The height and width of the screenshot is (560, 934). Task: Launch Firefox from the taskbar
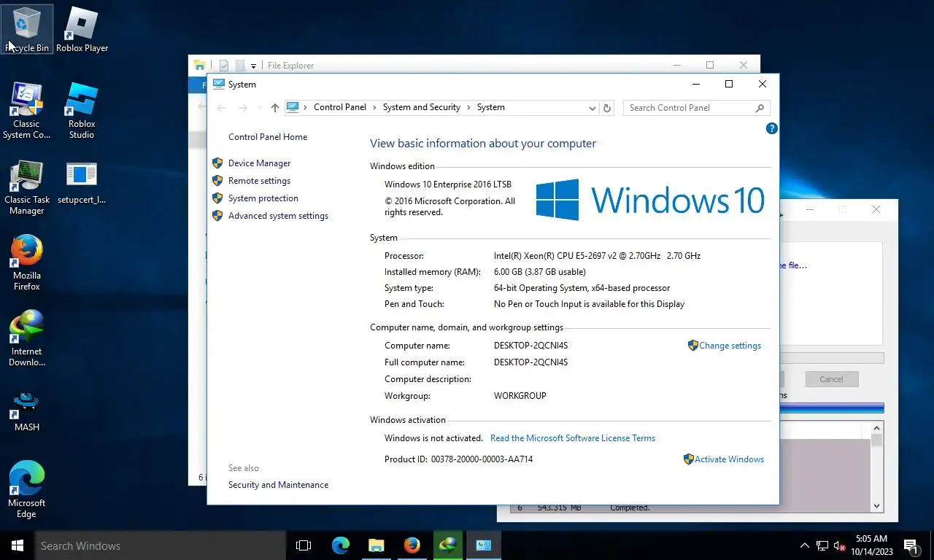point(412,545)
